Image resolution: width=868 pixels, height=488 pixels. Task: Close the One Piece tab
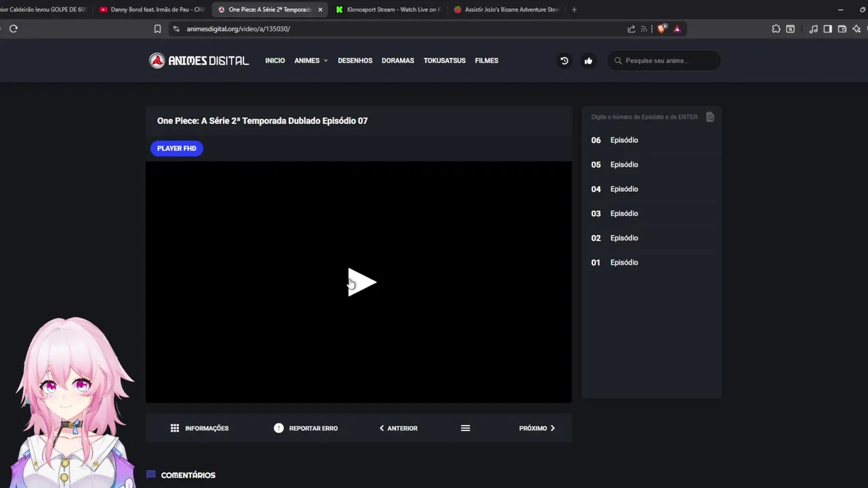pyautogui.click(x=320, y=9)
